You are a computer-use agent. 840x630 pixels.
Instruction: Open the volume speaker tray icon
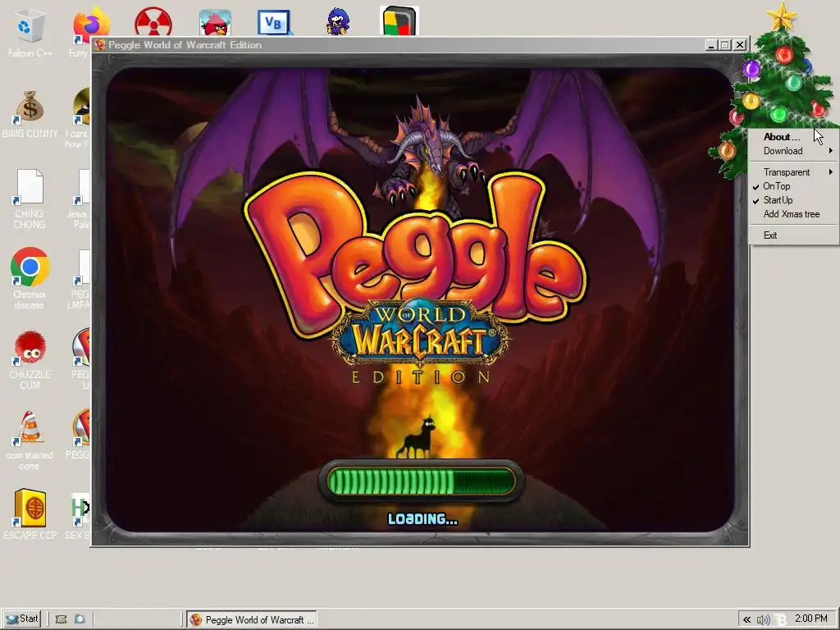[763, 620]
